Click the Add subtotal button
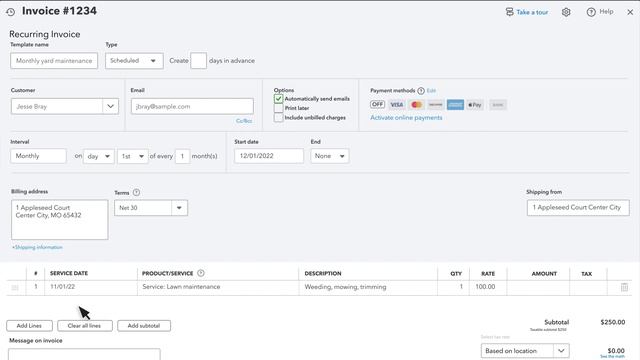This screenshot has height=360, width=640. 144,326
